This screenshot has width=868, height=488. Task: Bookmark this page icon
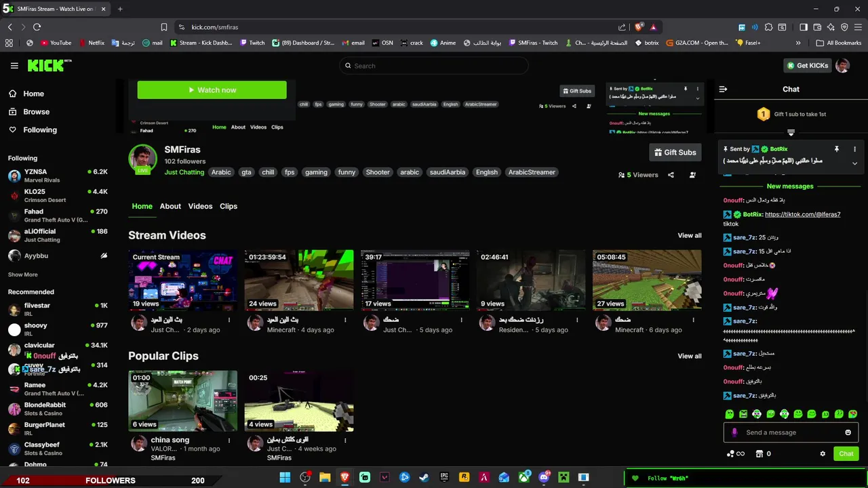pyautogui.click(x=164, y=27)
